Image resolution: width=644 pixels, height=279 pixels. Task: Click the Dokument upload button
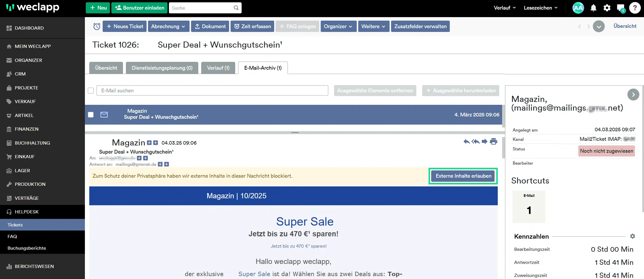[x=210, y=26]
